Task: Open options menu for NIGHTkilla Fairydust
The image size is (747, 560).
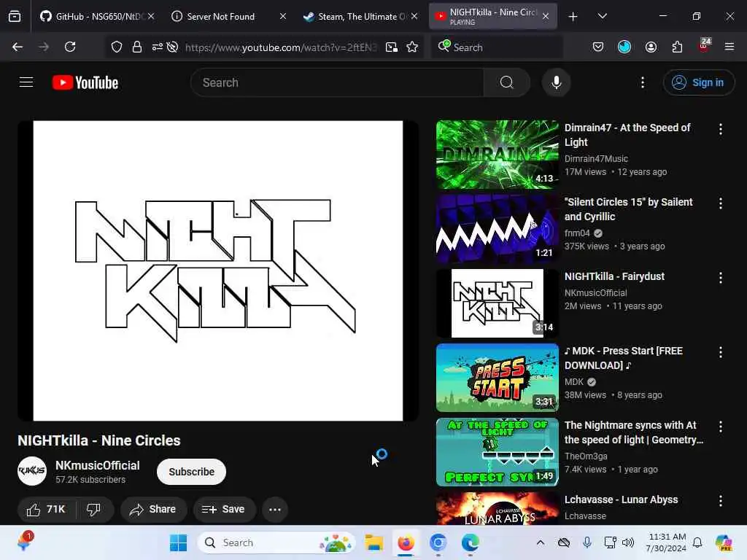Action: 720,278
